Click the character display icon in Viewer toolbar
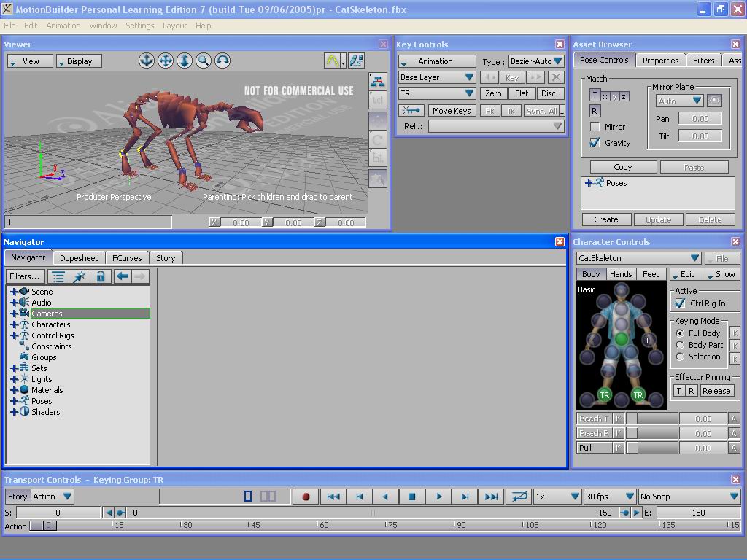This screenshot has height=560, width=747. [356, 61]
